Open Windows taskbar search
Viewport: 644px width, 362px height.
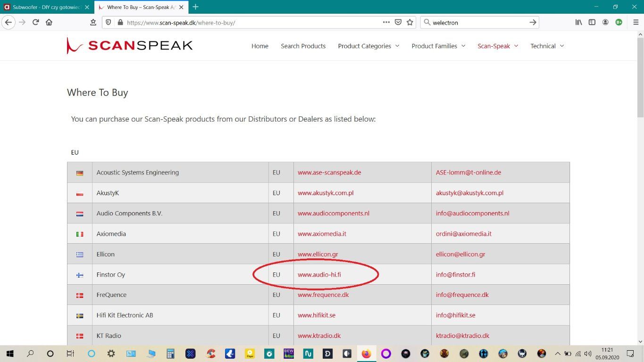[x=30, y=353]
